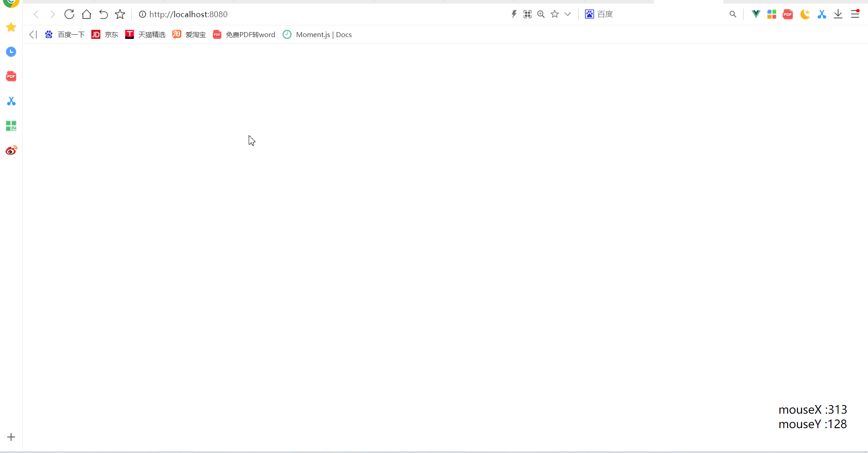
Task: Open the downloads manager
Action: tap(838, 14)
